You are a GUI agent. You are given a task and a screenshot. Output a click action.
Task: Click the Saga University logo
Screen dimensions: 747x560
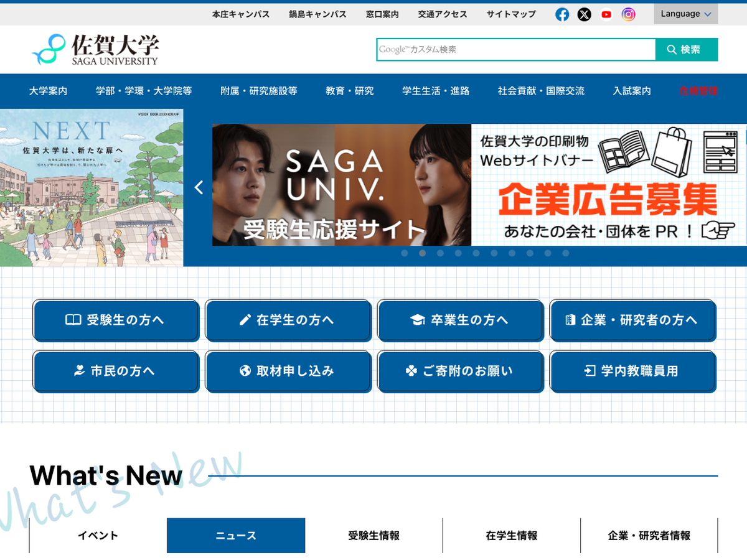click(95, 50)
